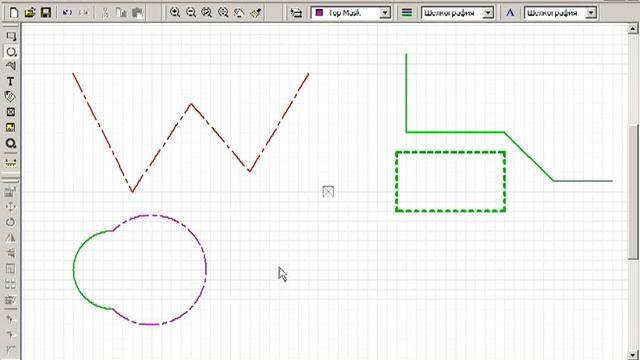
Task: Click the redraw icon beside the brush
Action: pos(239,13)
